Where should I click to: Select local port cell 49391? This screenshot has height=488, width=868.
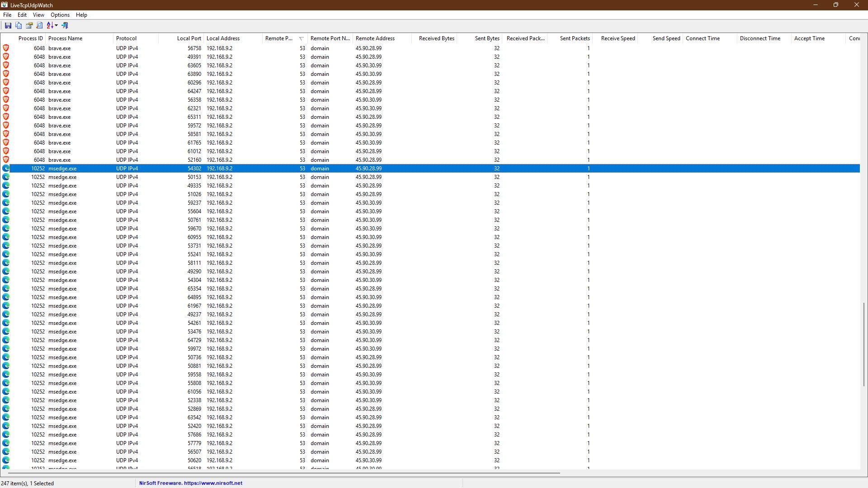(x=194, y=57)
